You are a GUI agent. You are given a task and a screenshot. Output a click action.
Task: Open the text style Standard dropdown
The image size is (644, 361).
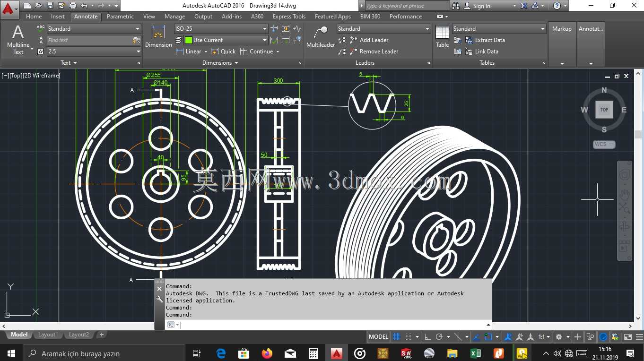[94, 29]
